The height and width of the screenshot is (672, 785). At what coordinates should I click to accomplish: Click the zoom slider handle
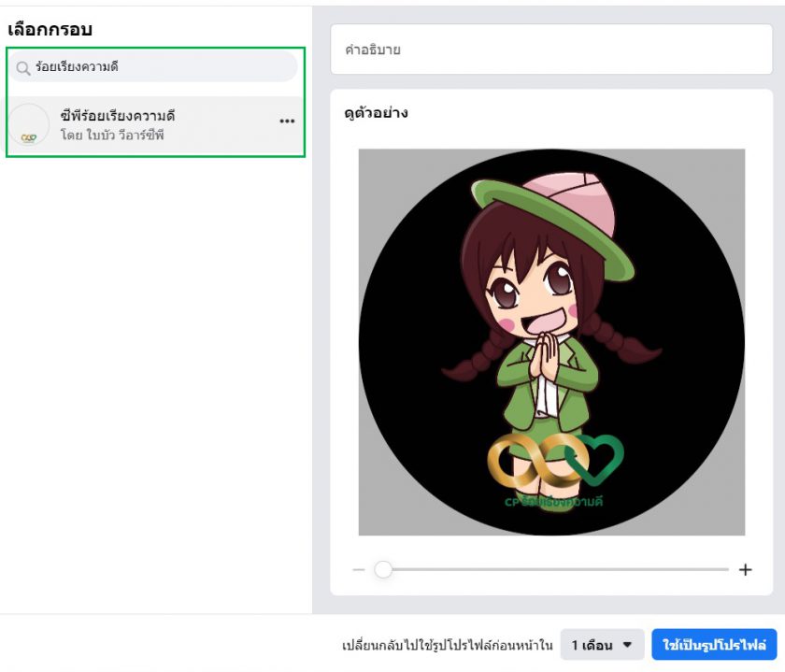click(383, 569)
